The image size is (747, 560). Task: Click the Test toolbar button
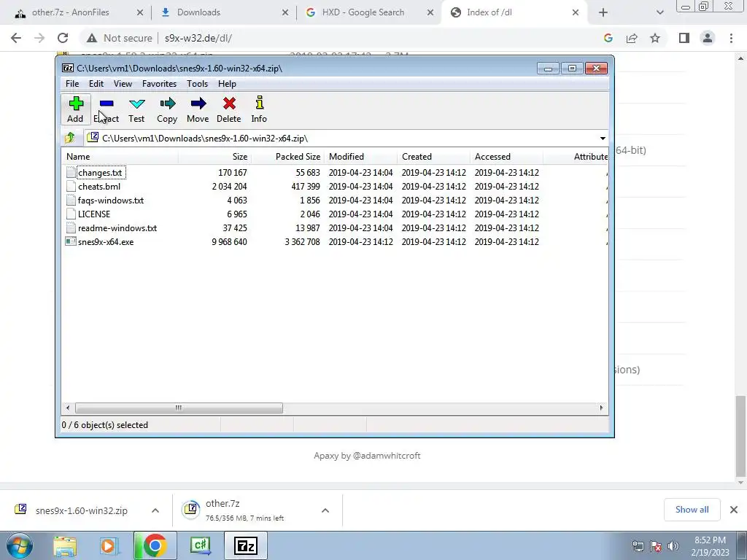[136, 110]
